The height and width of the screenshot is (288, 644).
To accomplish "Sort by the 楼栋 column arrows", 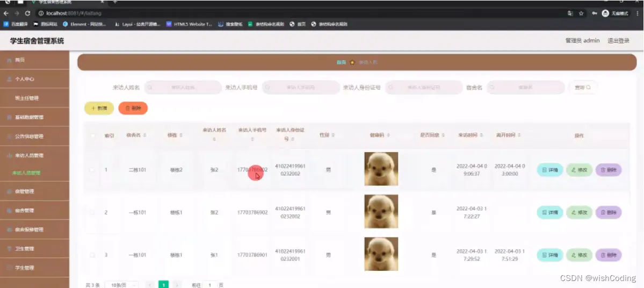I will (181, 135).
